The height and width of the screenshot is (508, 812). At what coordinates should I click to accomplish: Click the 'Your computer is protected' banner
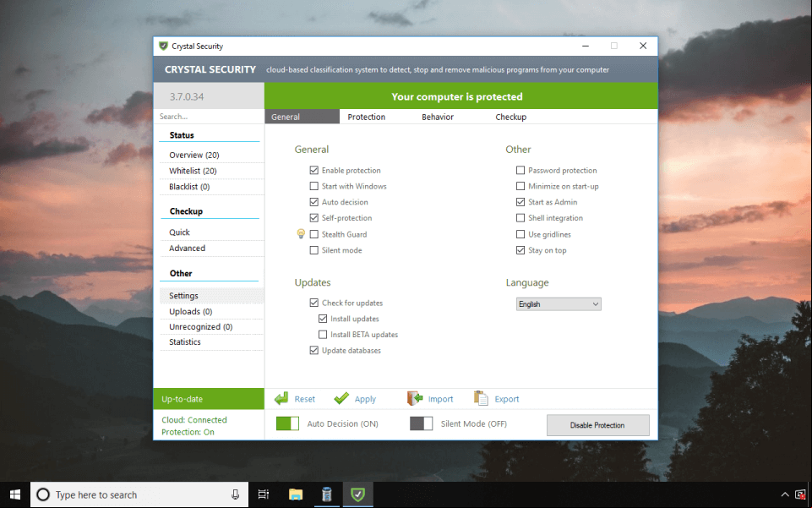coord(460,96)
